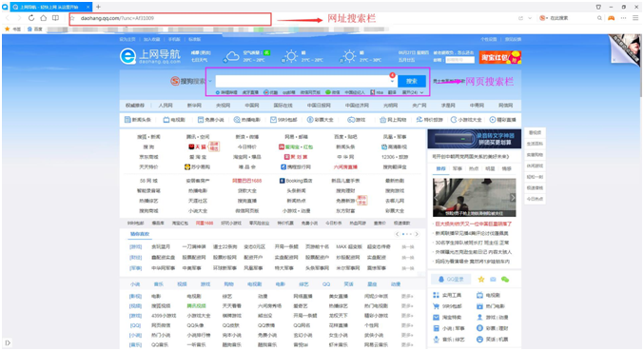Expand the 搜狗搜索 engine selector arrow
The image size is (644, 351).
point(210,81)
